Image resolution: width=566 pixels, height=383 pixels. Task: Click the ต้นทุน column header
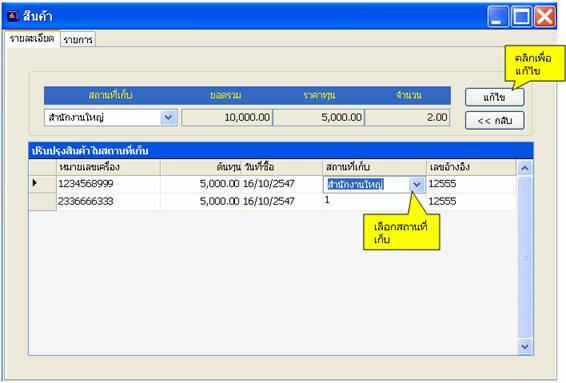click(x=201, y=167)
